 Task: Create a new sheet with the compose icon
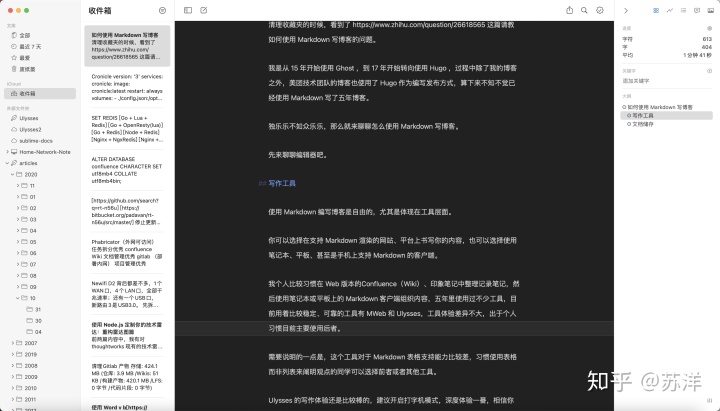click(204, 10)
